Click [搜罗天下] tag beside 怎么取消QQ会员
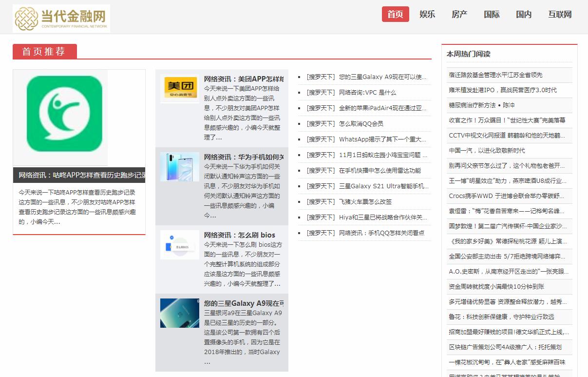 [x=321, y=123]
